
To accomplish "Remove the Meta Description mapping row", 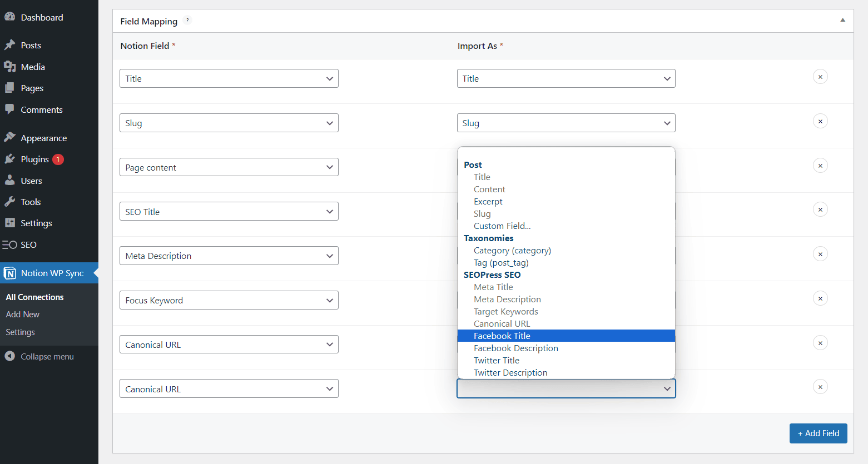I will [820, 254].
